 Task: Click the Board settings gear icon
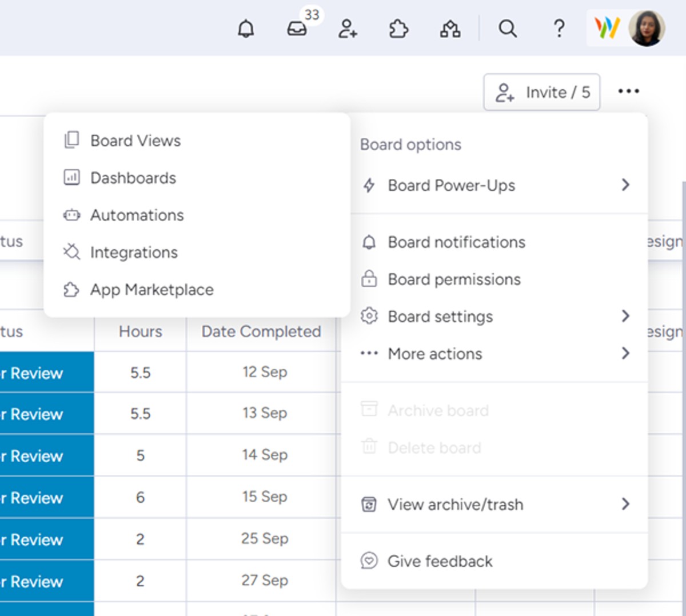tap(369, 316)
